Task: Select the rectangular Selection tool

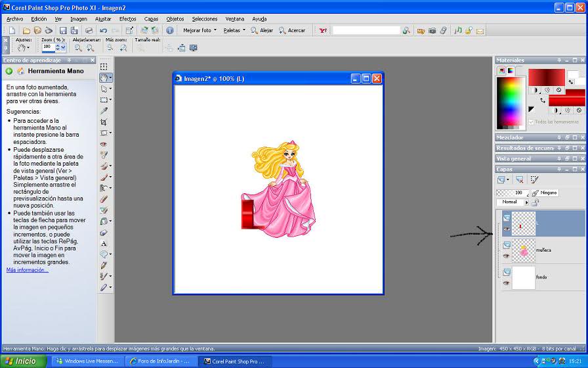Action: 104,100
